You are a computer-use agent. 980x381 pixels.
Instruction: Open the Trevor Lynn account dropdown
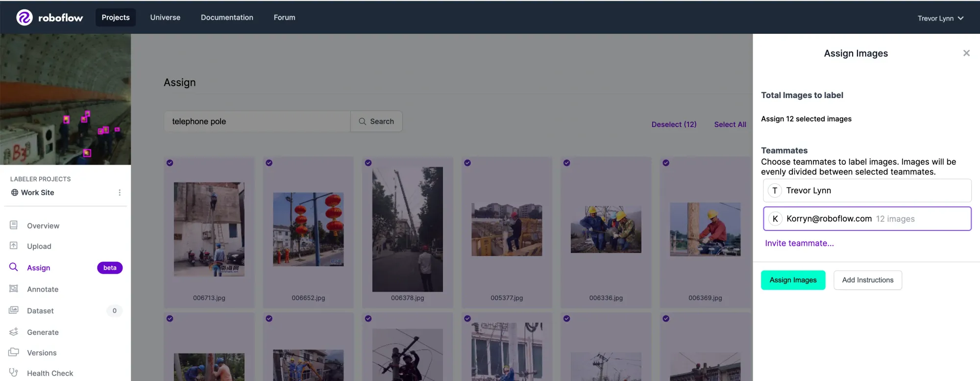[940, 18]
